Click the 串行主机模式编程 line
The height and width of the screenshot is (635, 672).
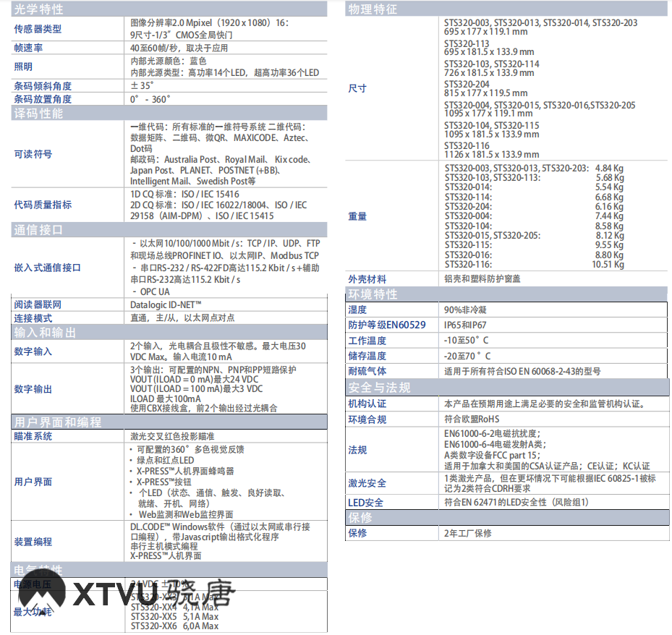tap(164, 547)
